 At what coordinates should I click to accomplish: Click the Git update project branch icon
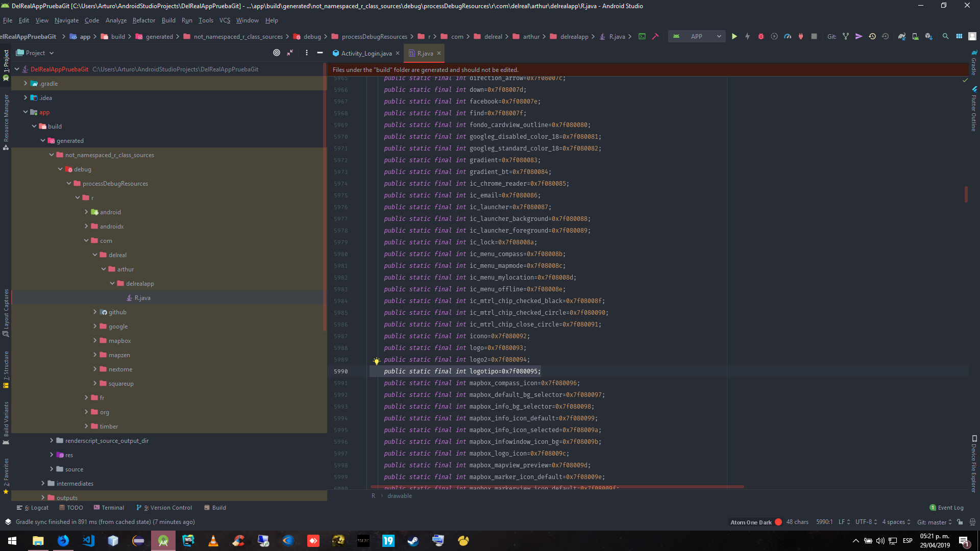846,36
